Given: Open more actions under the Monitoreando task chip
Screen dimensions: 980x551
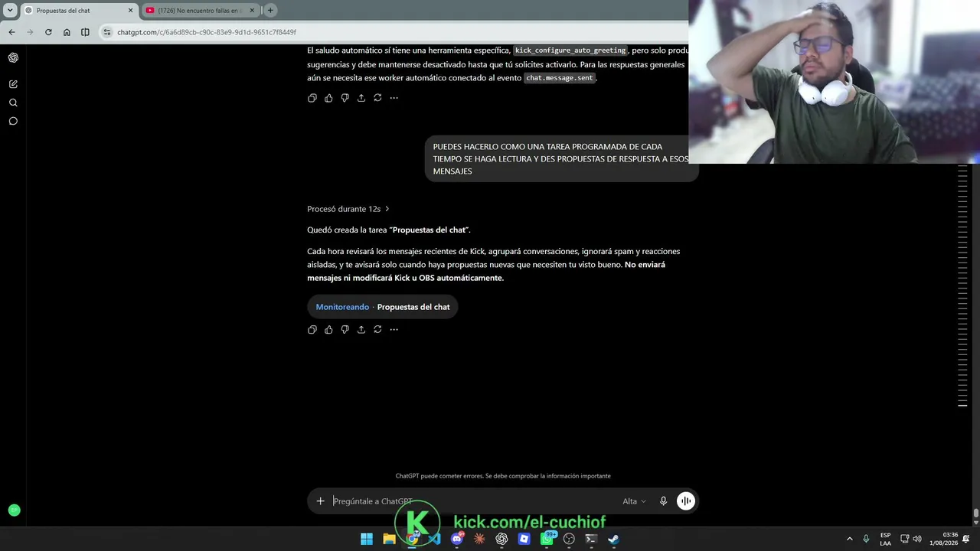Looking at the screenshot, I should [394, 330].
